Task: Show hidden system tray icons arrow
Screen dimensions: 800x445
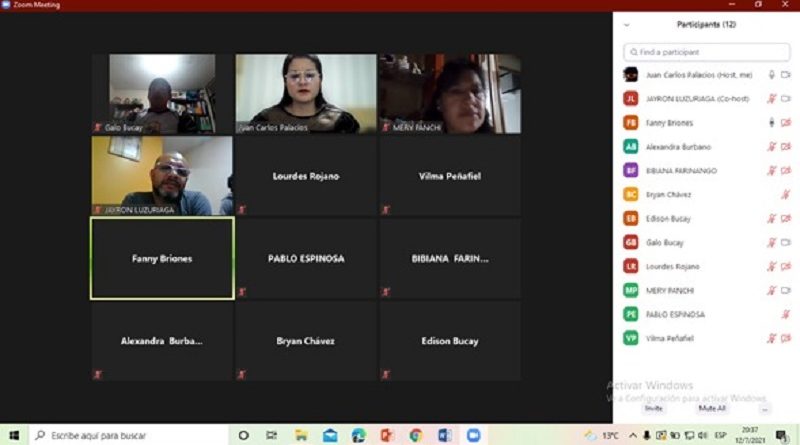Action: tap(634, 436)
